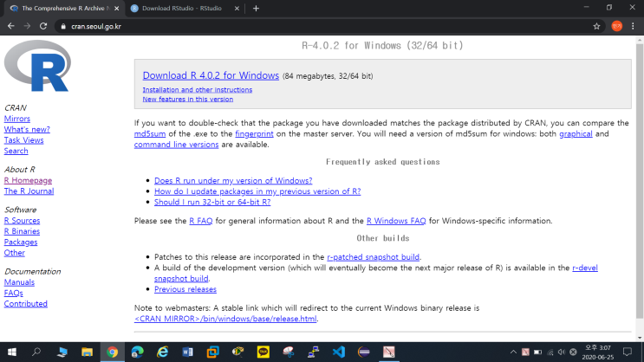Close the Download RStudio tab
644x362 pixels.
click(237, 8)
